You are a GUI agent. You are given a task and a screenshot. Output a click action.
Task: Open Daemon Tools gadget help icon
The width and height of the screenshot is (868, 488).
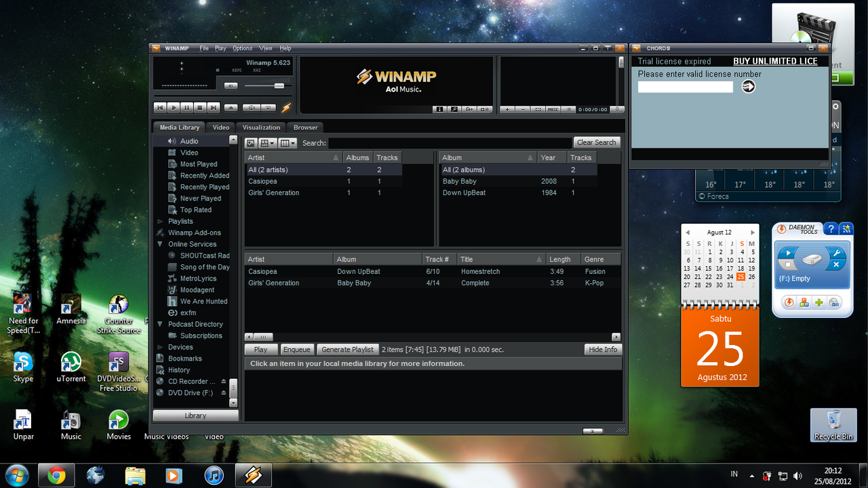(x=832, y=230)
